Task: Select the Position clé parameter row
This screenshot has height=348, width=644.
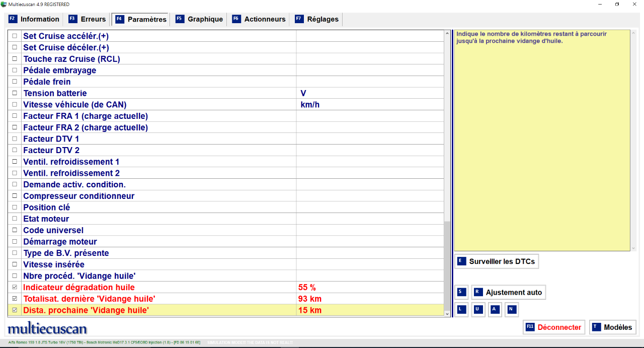Action: pos(151,207)
